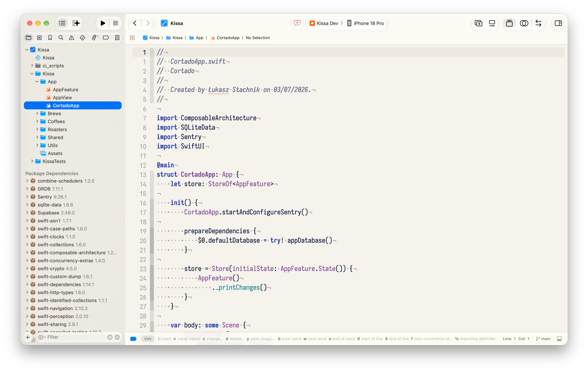This screenshot has width=588, height=372.
Task: Open the Library plus button
Action: [x=478, y=23]
